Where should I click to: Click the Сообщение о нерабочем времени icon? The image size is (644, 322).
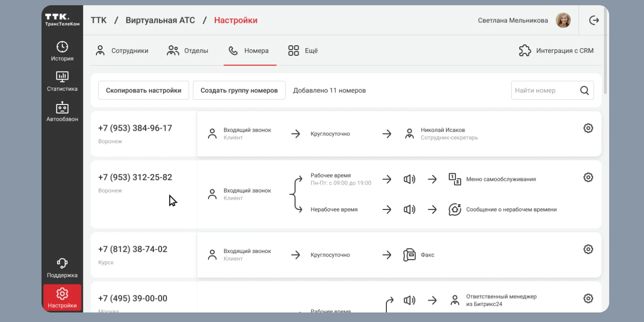[455, 209]
